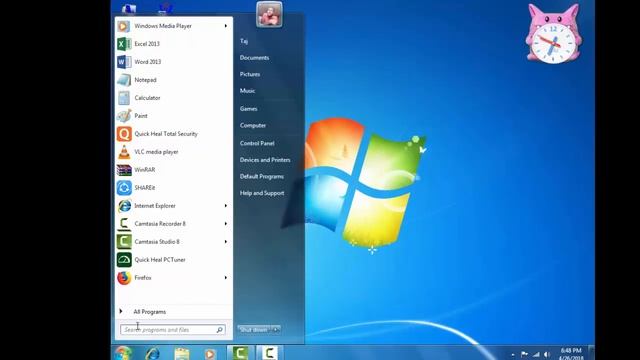
Task: Click the VLC media player cone icon
Action: [124, 151]
